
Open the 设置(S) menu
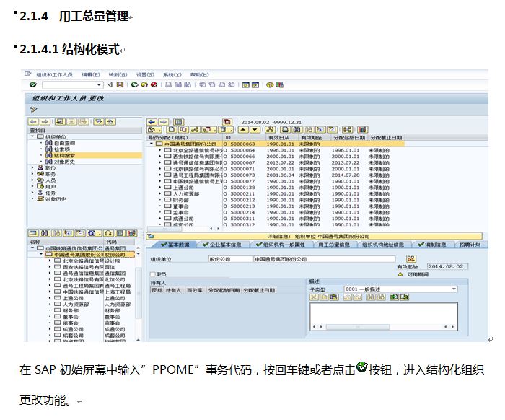pyautogui.click(x=145, y=75)
